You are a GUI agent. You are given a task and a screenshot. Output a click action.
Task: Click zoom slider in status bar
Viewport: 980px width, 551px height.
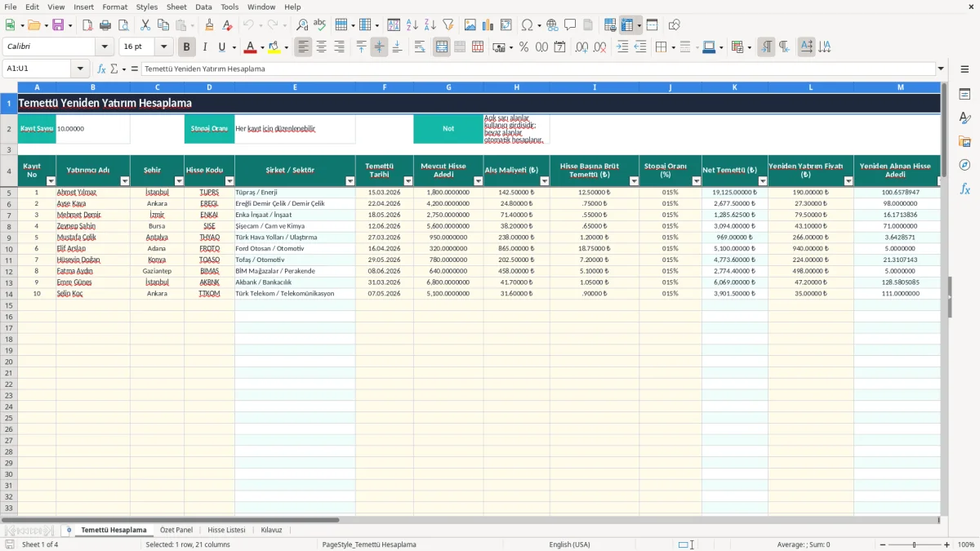pos(915,544)
